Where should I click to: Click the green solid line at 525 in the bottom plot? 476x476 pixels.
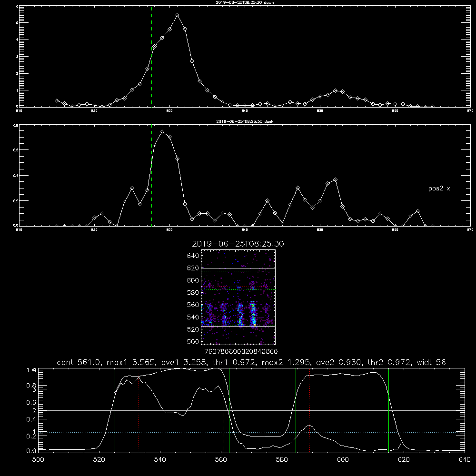pyautogui.click(x=115, y=410)
